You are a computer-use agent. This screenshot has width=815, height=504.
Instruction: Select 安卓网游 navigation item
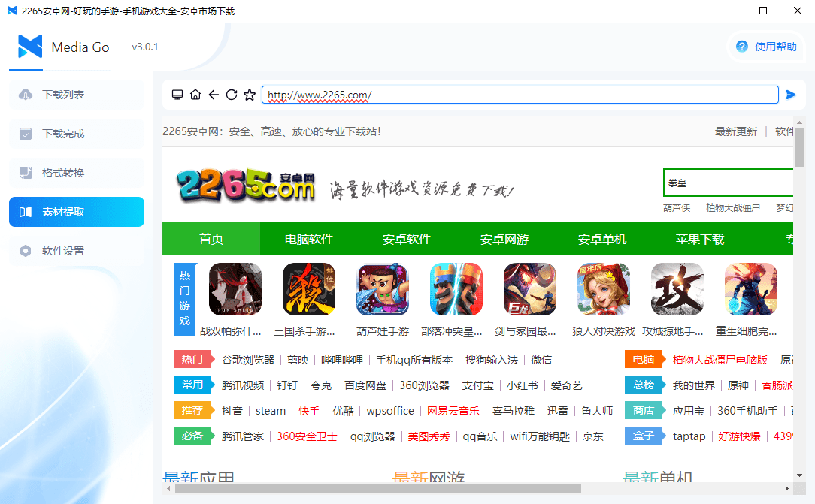pyautogui.click(x=504, y=239)
